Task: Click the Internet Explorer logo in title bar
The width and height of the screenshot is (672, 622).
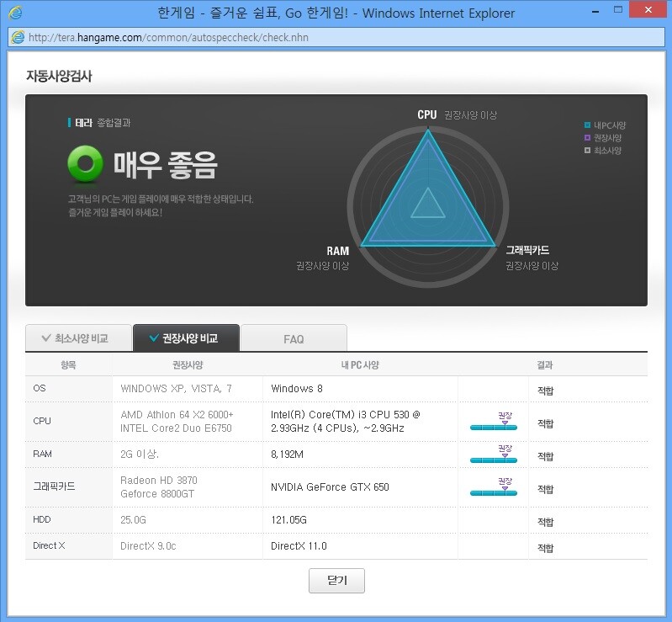Action: click(x=15, y=13)
